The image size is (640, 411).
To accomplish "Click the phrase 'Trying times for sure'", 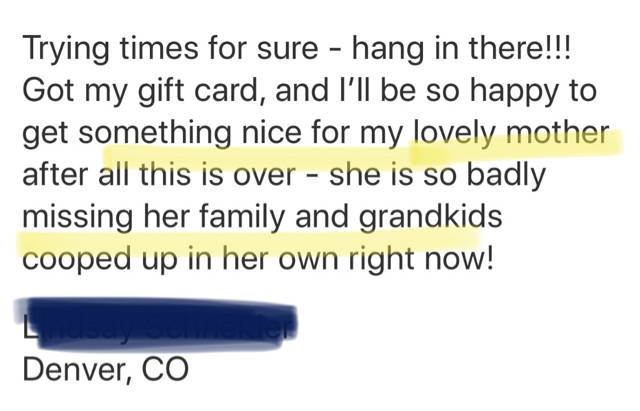I will click(170, 49).
